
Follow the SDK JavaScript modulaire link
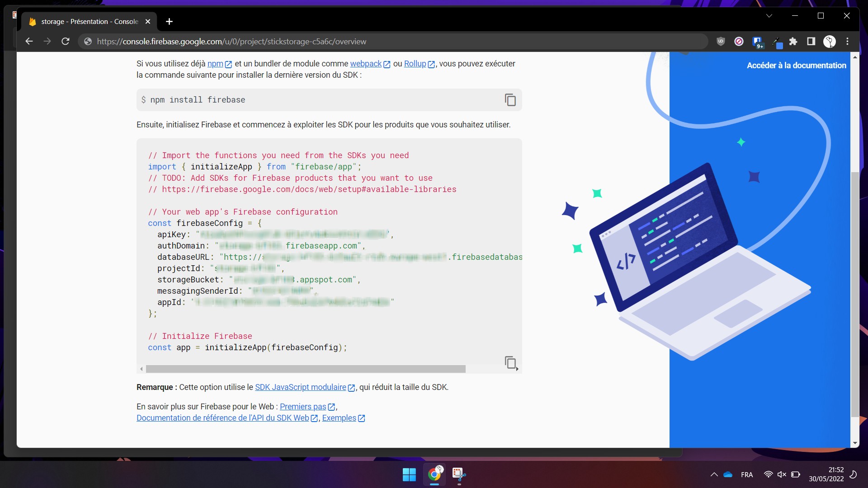(x=305, y=387)
